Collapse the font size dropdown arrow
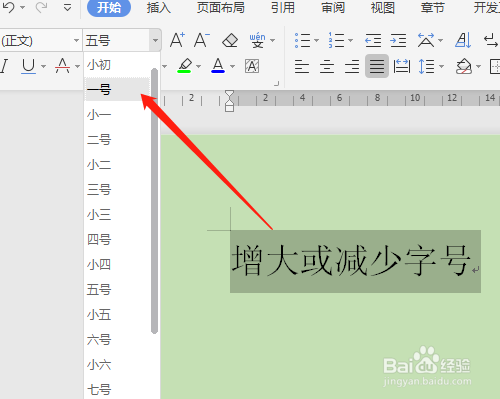The width and height of the screenshot is (500, 399). [x=155, y=41]
